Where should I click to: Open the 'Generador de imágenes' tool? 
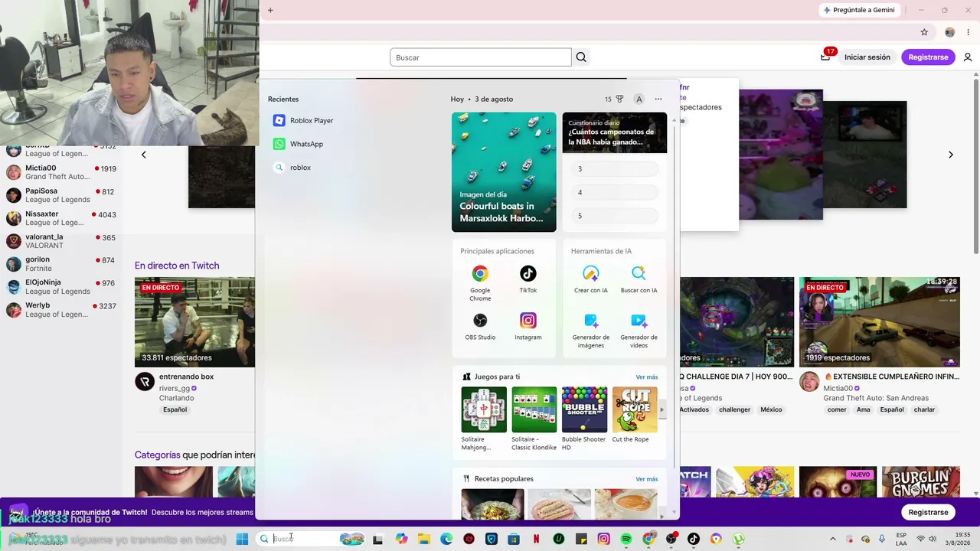coord(591,331)
